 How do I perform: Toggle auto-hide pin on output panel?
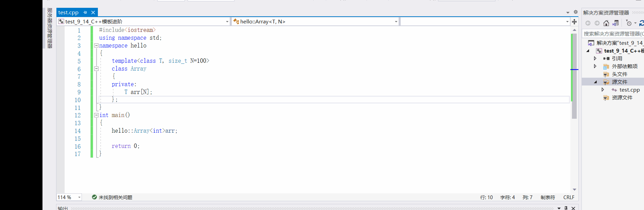[x=566, y=208]
